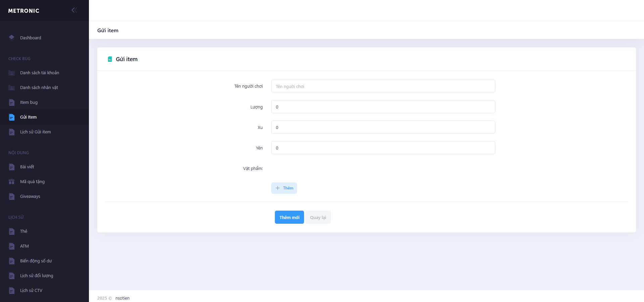Open Giveaways menu item
Image resolution: width=644 pixels, height=302 pixels.
point(44,196)
